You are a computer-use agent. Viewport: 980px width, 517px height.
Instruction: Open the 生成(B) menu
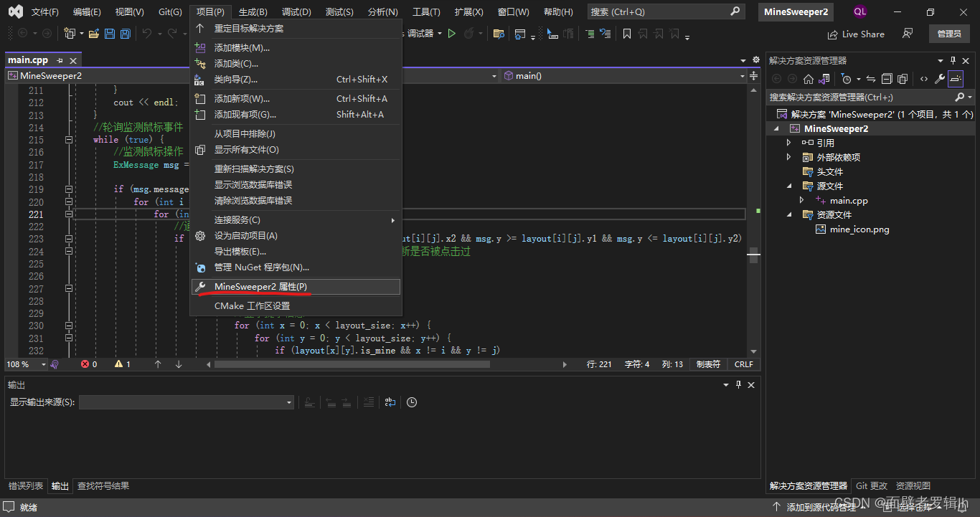coord(253,11)
